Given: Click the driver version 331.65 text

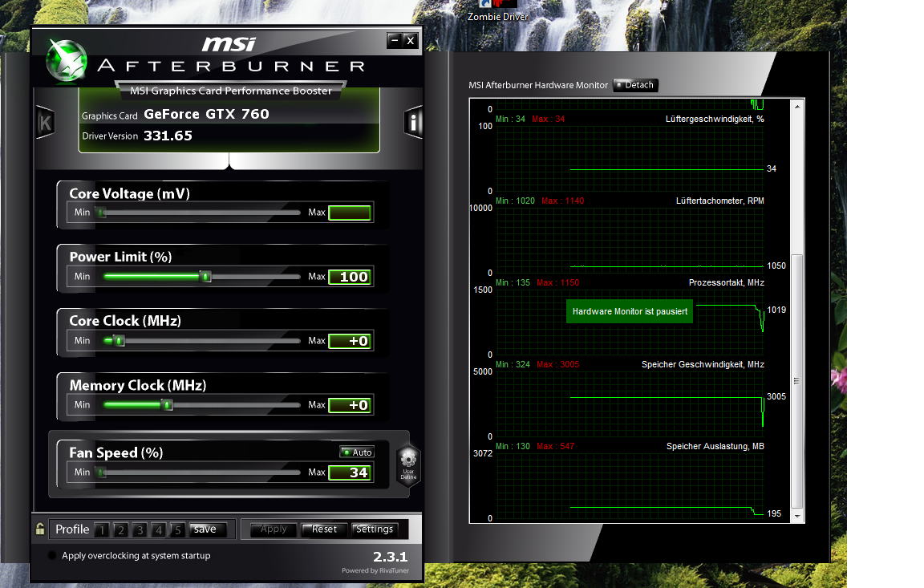Looking at the screenshot, I should click(x=168, y=136).
